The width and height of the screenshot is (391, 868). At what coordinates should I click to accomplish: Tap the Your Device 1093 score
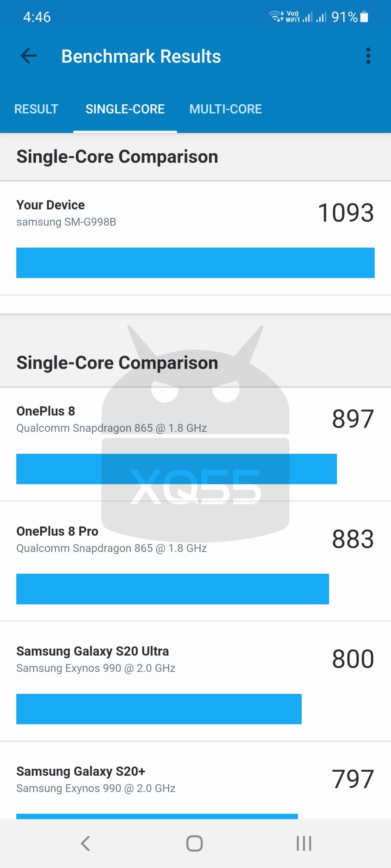pyautogui.click(x=346, y=213)
